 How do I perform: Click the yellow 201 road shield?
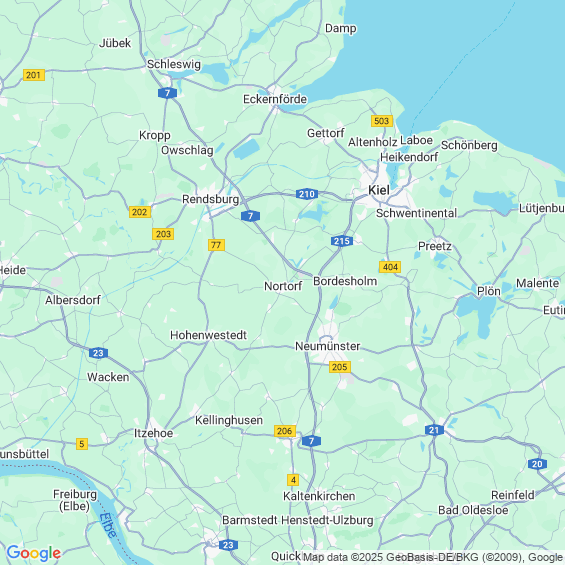[x=34, y=75]
